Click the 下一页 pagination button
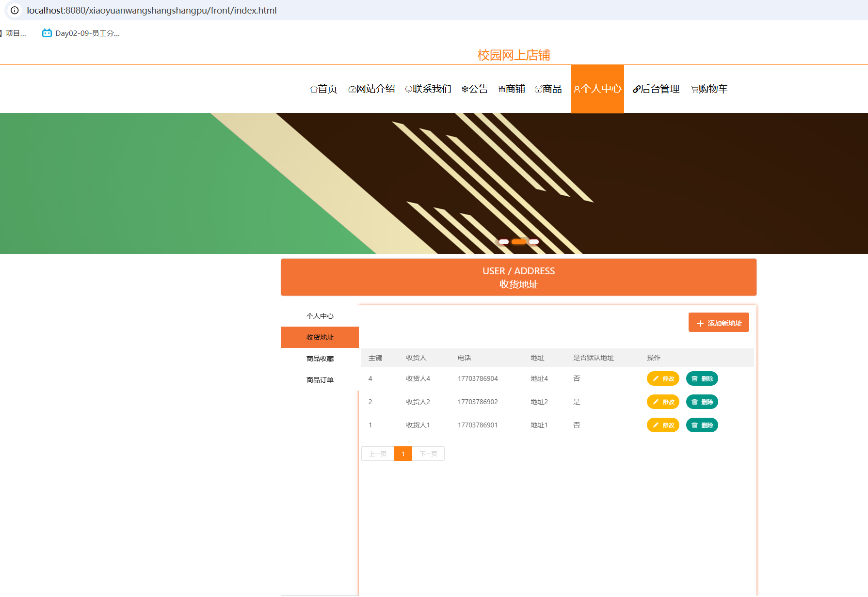868x597 pixels. 428,454
